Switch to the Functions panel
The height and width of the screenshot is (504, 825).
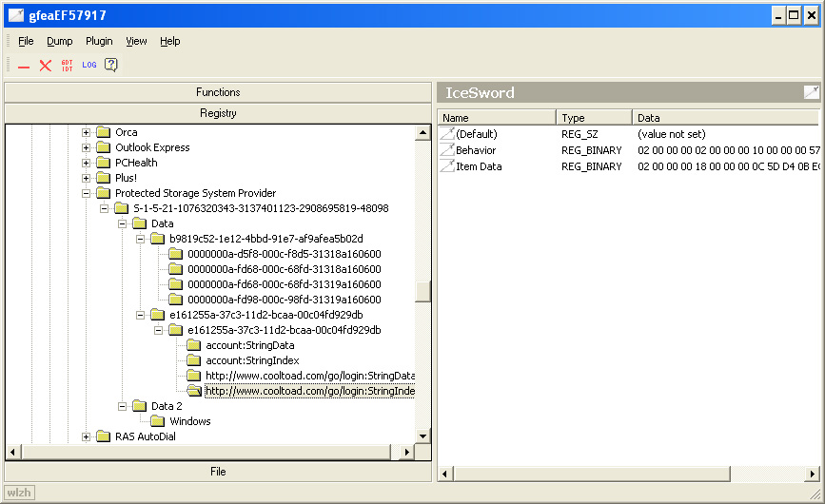(x=218, y=92)
